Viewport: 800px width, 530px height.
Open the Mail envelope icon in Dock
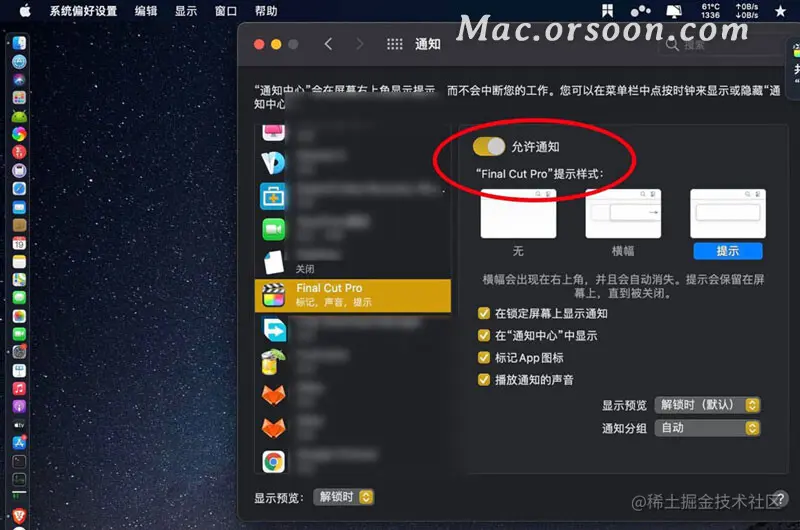click(19, 207)
